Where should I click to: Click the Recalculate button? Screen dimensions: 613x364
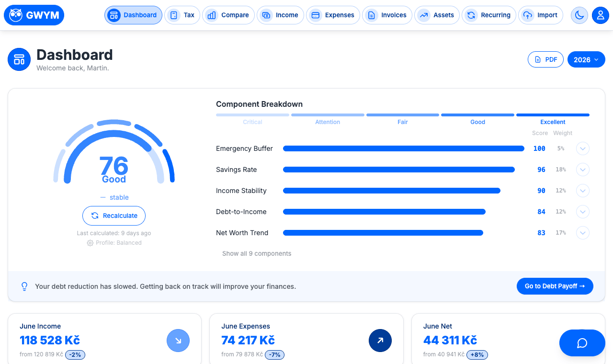tap(114, 216)
